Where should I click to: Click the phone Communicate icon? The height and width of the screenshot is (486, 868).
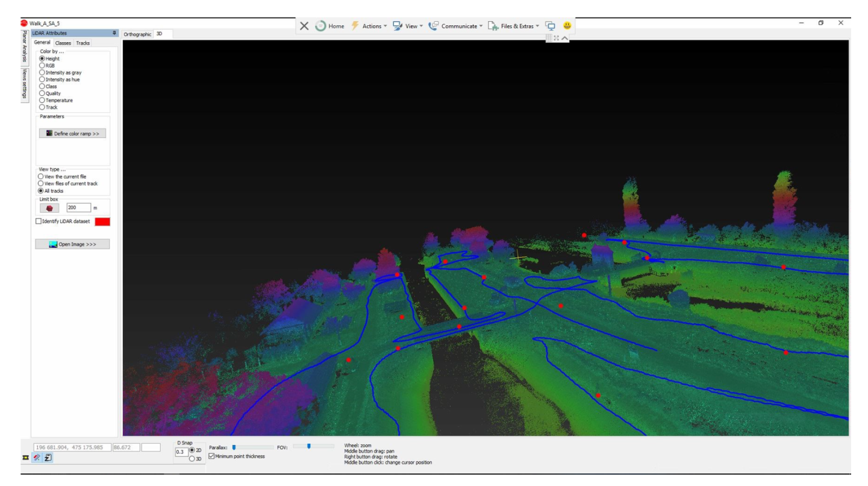433,26
